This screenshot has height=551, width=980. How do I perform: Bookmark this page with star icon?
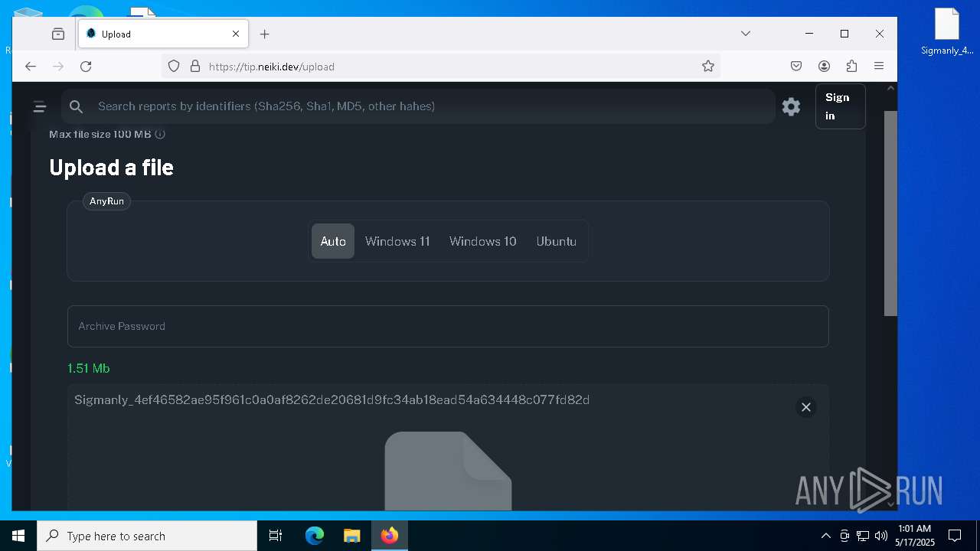tap(708, 67)
